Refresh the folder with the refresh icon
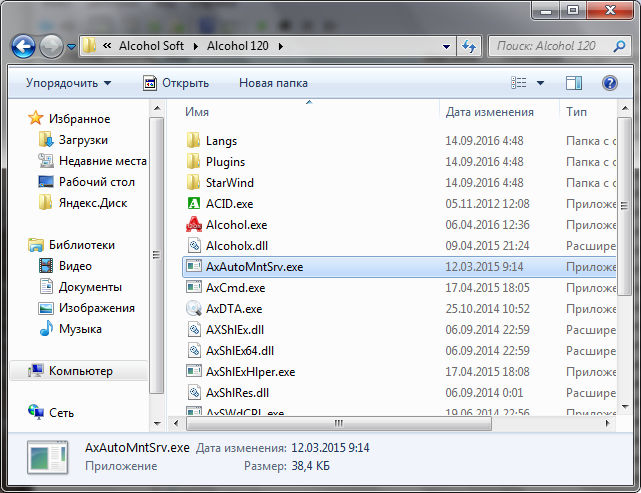The image size is (641, 493). (x=468, y=46)
